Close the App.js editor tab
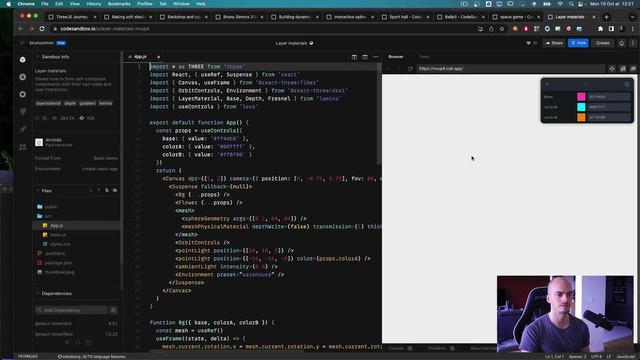 [158, 57]
